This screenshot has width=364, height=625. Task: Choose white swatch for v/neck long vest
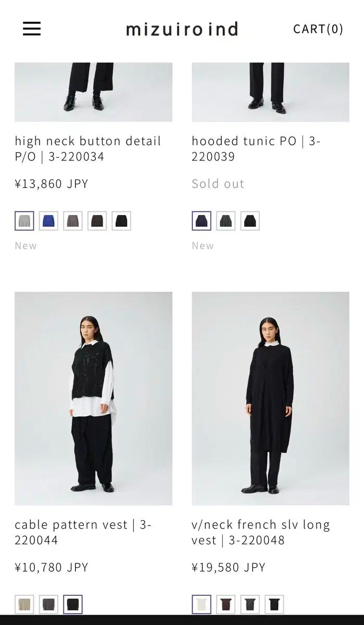click(x=202, y=605)
